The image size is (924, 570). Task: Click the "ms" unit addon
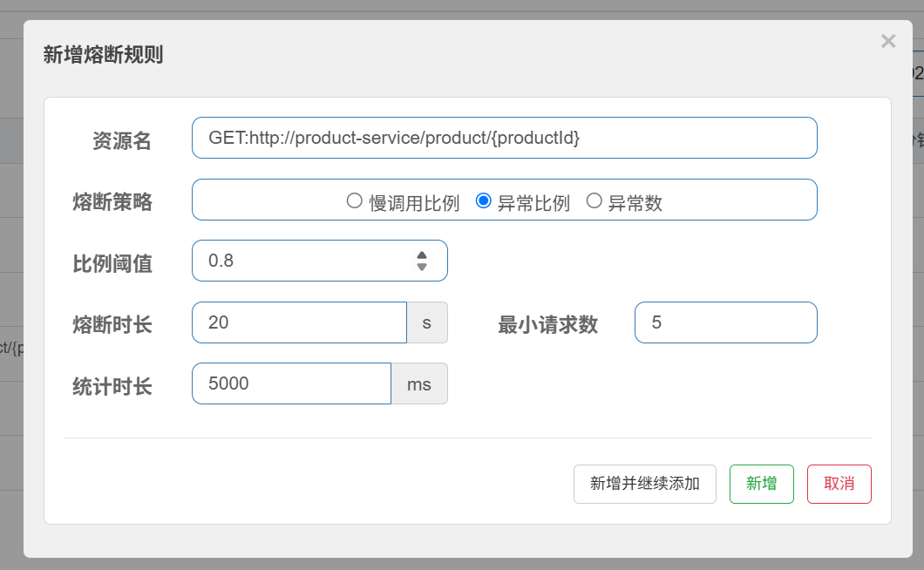[x=419, y=383]
